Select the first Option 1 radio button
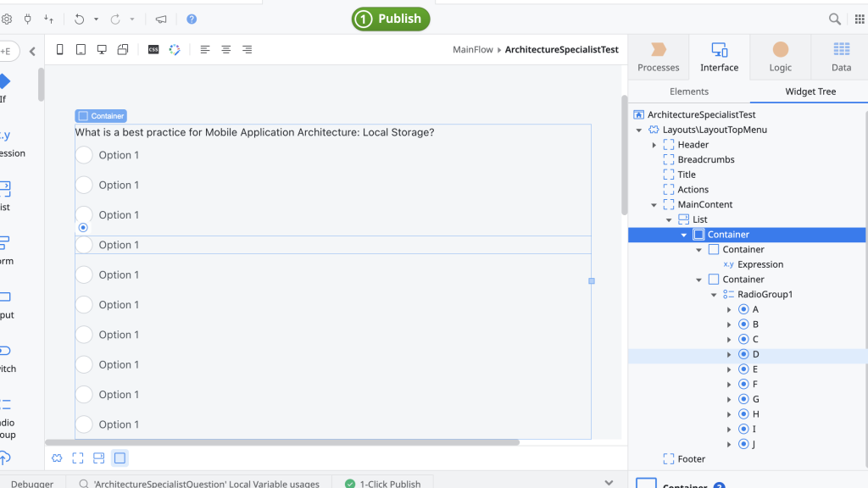 point(84,155)
